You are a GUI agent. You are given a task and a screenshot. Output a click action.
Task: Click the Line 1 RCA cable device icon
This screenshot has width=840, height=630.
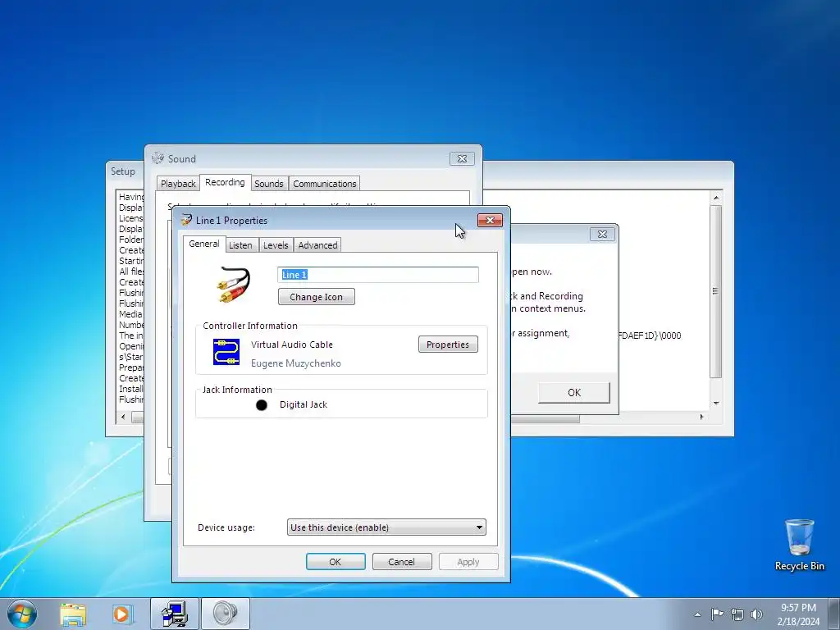click(234, 285)
